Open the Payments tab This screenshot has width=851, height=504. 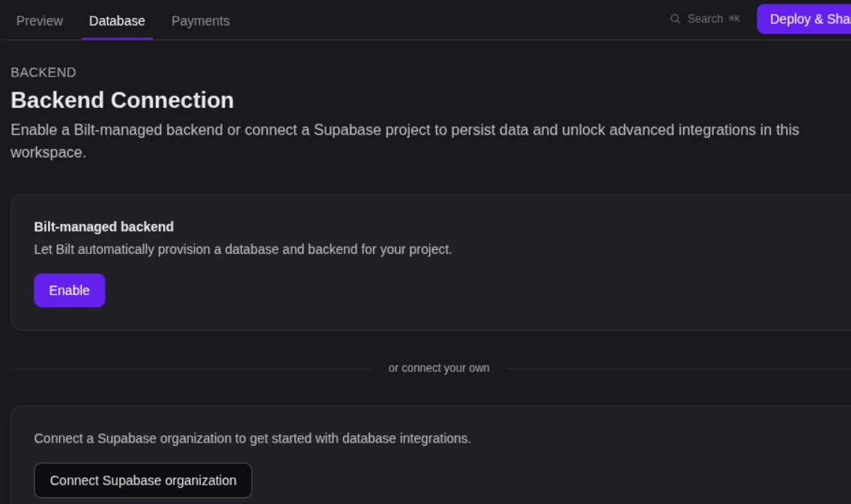point(200,21)
